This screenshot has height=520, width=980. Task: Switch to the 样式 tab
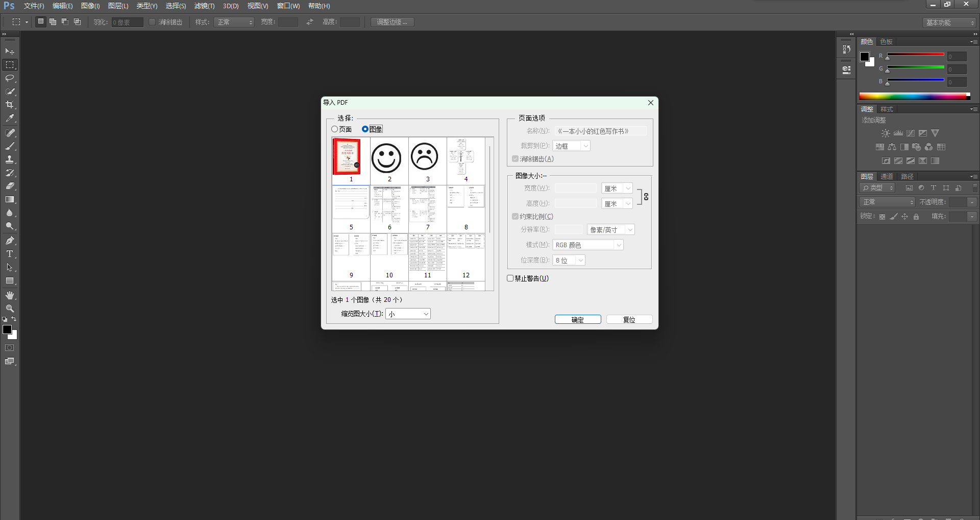point(887,109)
